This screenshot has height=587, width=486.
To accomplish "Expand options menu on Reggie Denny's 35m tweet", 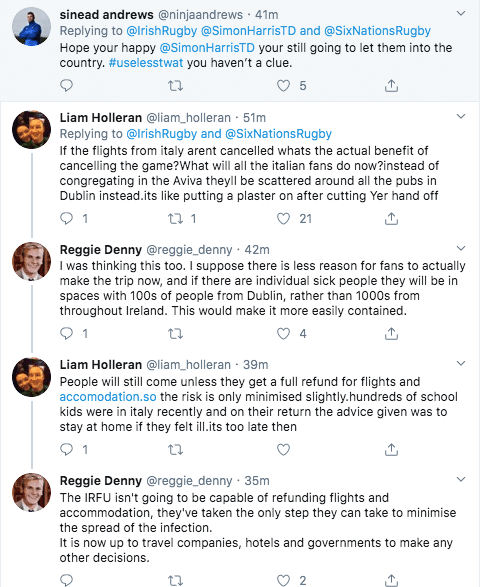I will click(461, 479).
